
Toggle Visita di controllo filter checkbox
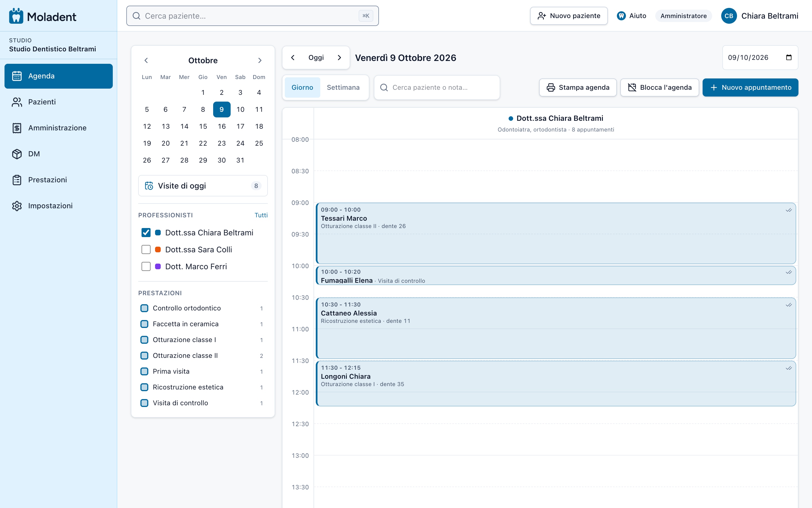click(x=144, y=403)
